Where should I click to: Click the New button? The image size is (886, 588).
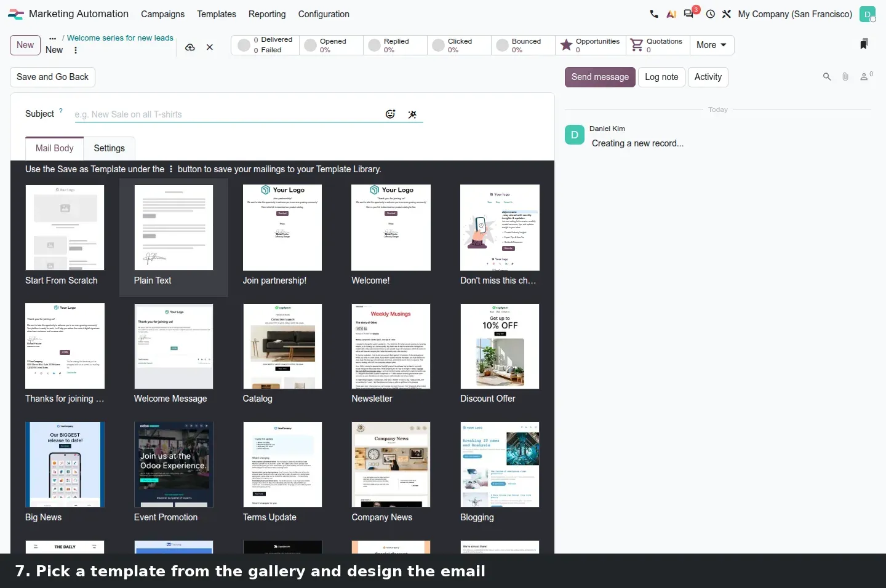pyautogui.click(x=25, y=45)
